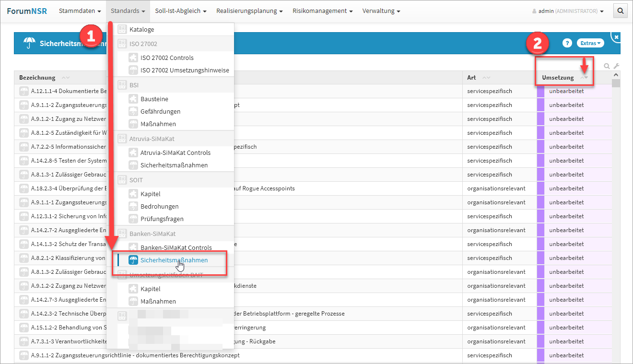Click purple status swatch in first row
633x364 pixels.
pos(540,91)
